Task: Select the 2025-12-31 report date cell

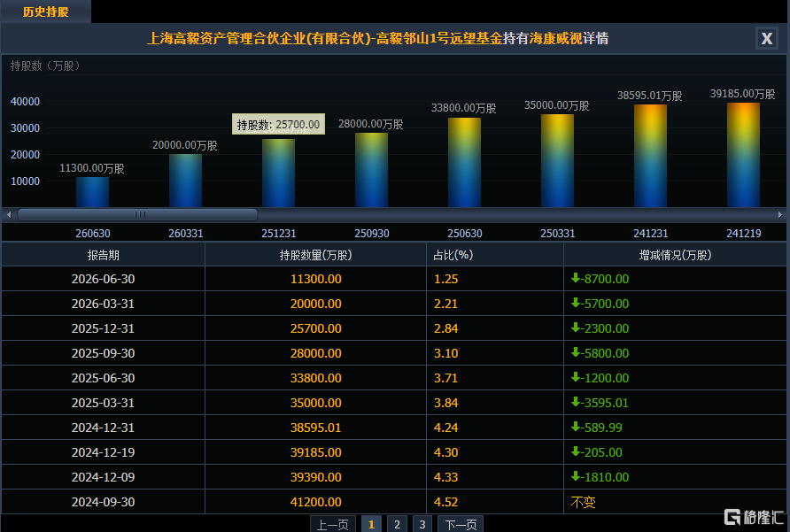Action: (x=104, y=328)
